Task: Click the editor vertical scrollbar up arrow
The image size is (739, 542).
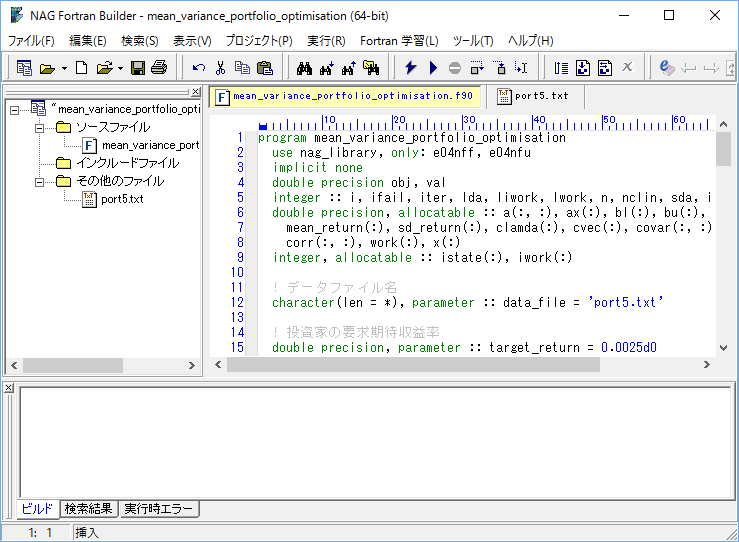Action: (723, 124)
